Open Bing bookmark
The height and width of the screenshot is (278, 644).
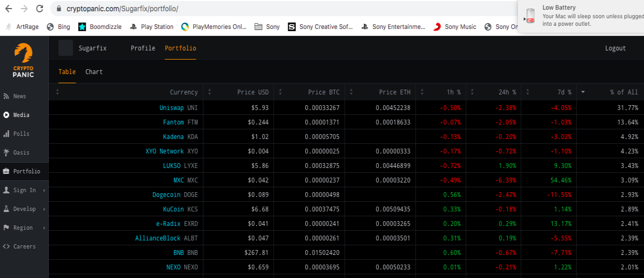(58, 26)
